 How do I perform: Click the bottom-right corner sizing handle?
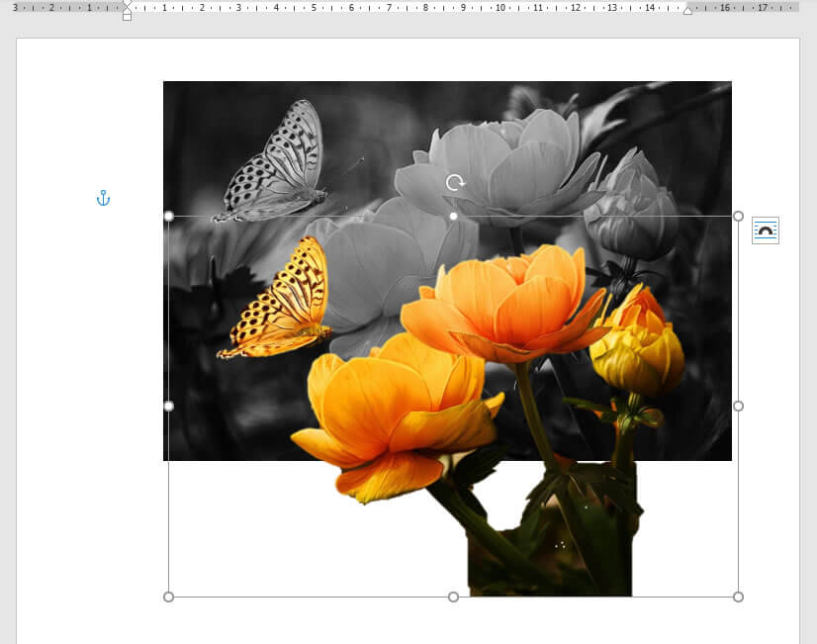(x=738, y=597)
